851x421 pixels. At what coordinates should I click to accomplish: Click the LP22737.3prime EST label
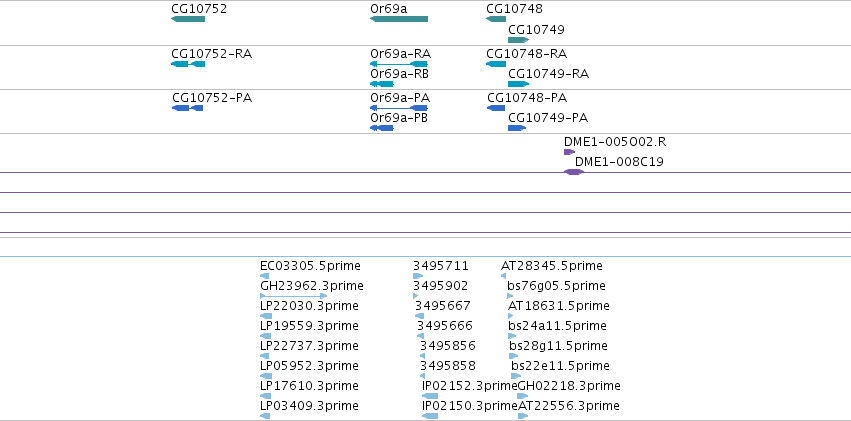(309, 346)
